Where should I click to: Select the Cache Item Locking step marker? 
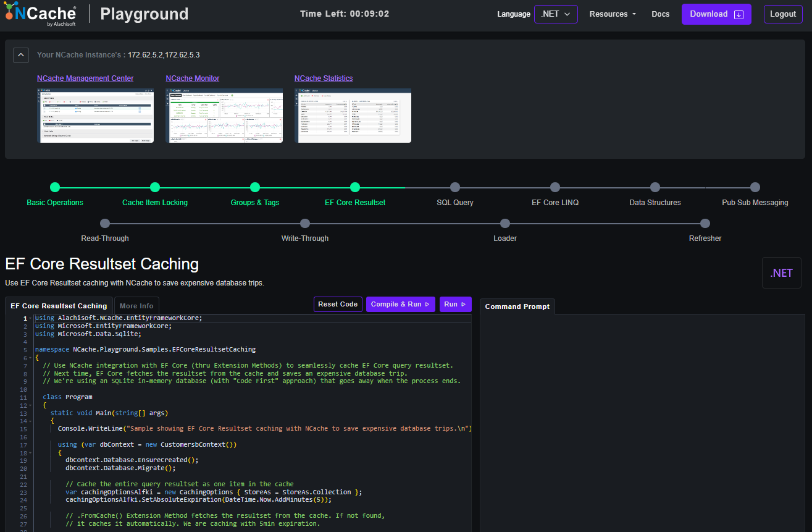155,187
